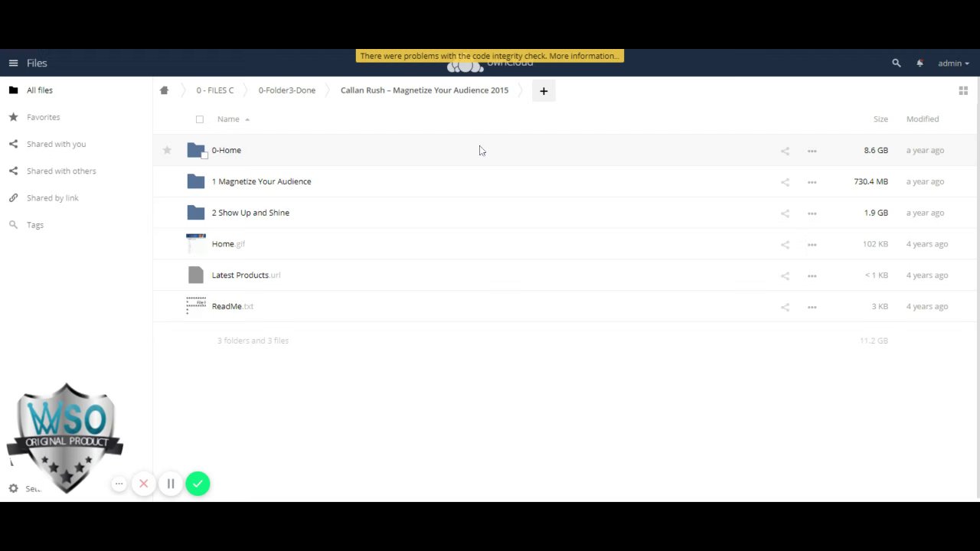Viewport: 980px width, 551px height.
Task: Open the 1 Magnetize Your Audience folder
Action: click(261, 182)
